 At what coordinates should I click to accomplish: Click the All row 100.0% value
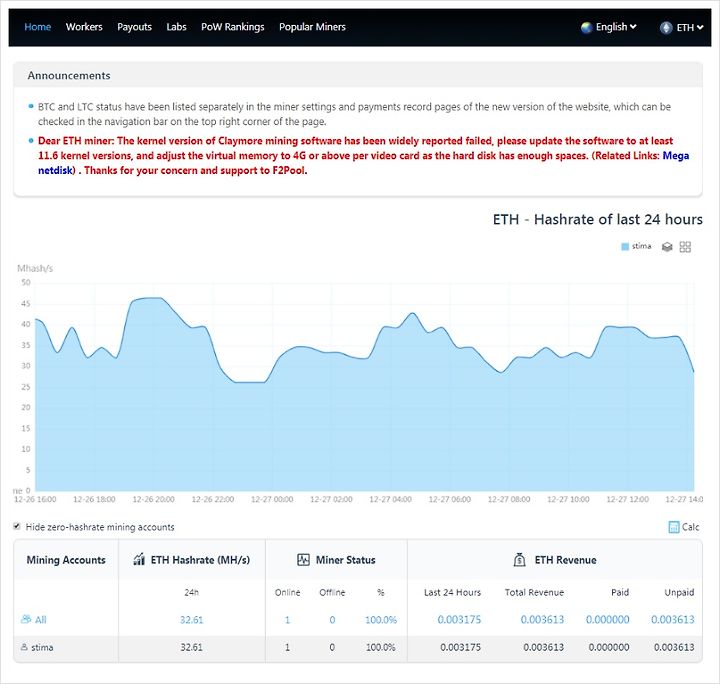click(x=381, y=620)
